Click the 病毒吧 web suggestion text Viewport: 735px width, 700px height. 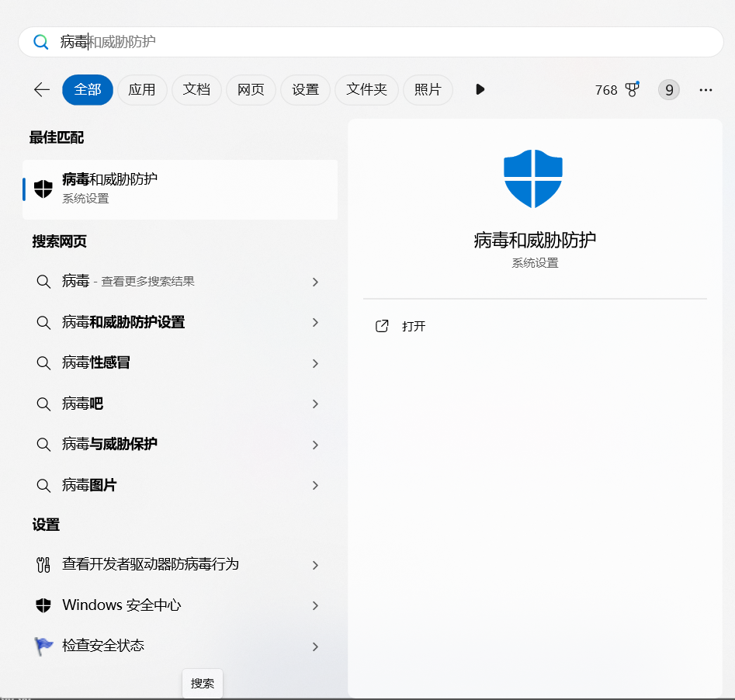click(x=82, y=404)
